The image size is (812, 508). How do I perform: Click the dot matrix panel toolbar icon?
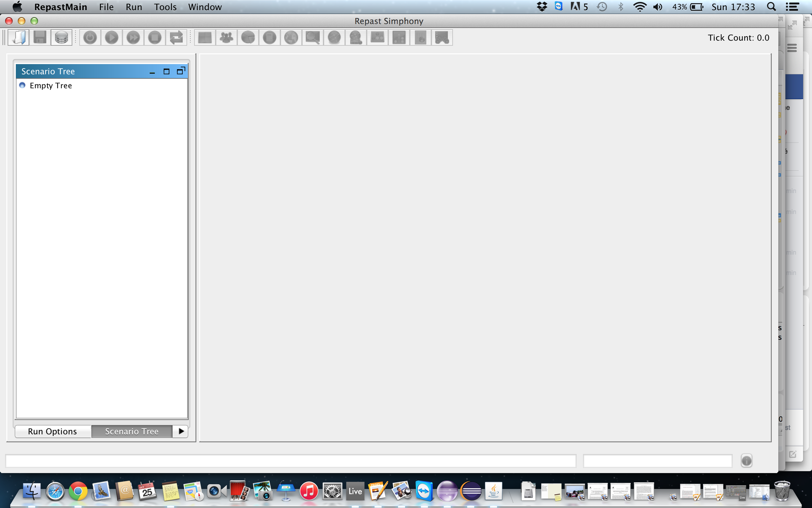click(x=399, y=37)
